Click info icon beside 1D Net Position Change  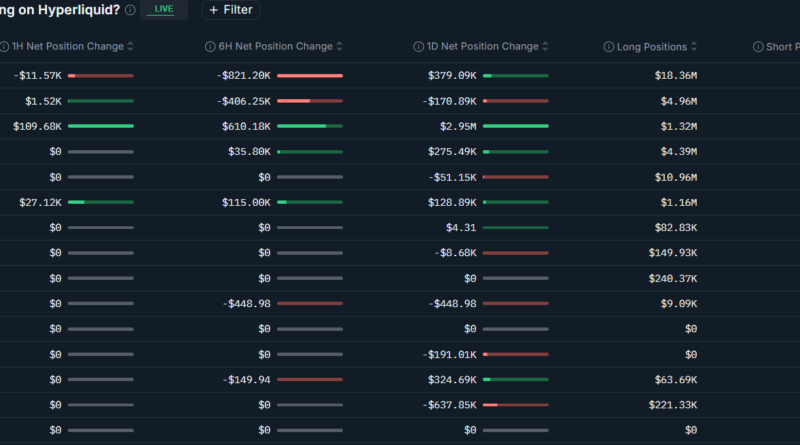[x=418, y=47]
